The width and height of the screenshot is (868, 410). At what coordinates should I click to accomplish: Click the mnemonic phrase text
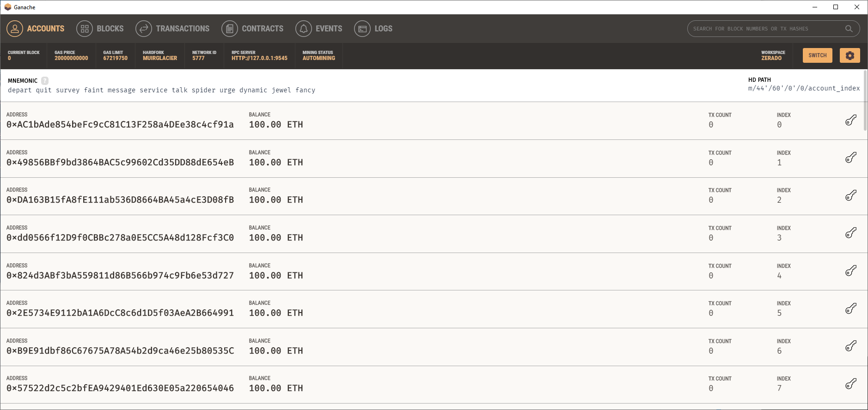pyautogui.click(x=161, y=90)
